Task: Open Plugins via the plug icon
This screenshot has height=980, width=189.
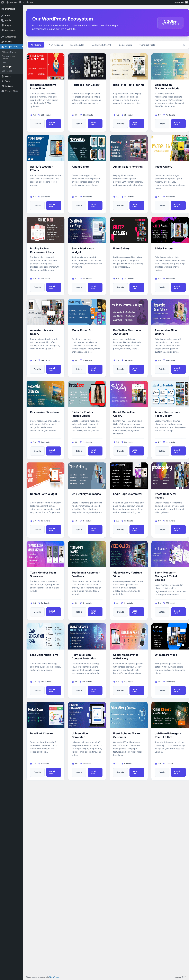Action: coord(3,42)
